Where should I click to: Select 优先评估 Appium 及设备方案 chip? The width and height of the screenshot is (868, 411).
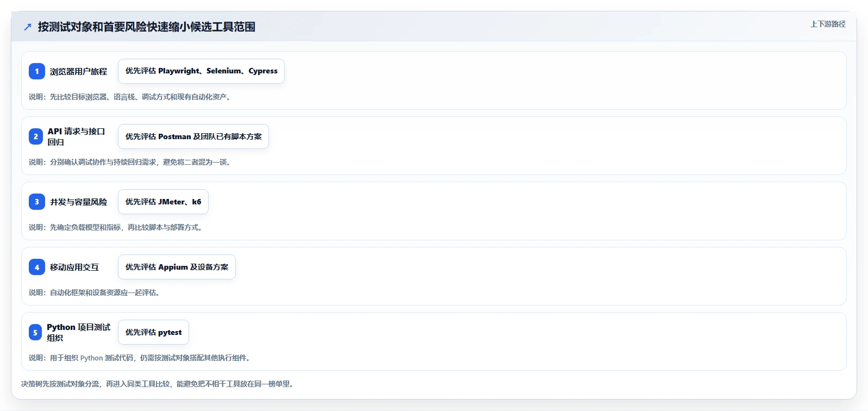pos(177,267)
